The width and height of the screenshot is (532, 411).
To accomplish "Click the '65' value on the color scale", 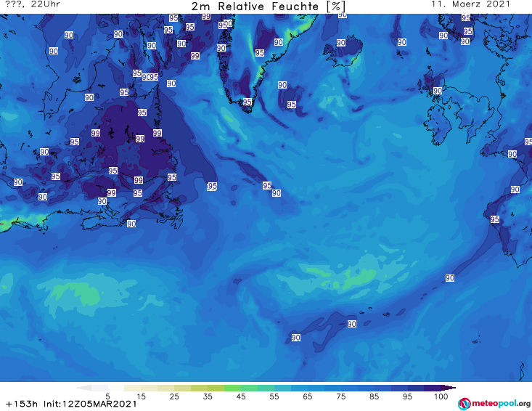I will (x=308, y=396).
